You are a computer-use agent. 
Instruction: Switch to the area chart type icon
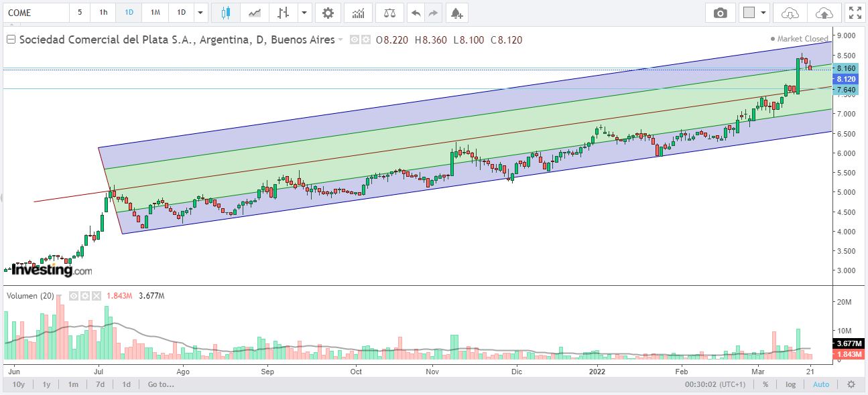(x=255, y=13)
